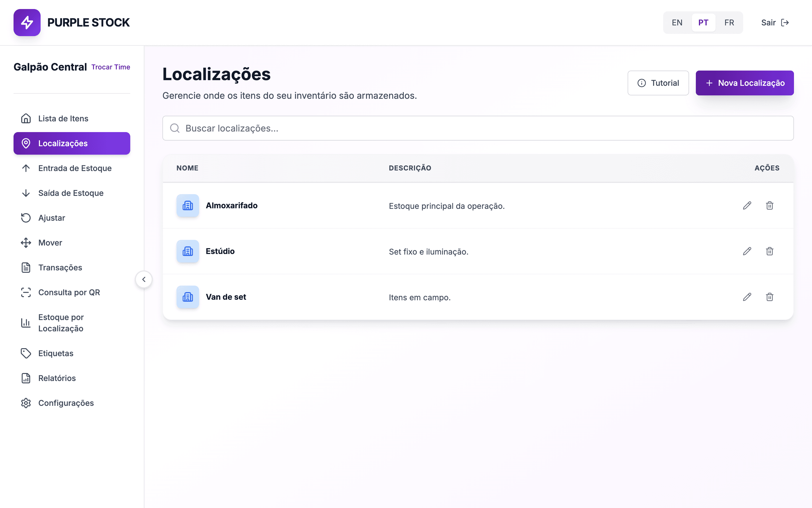Focus the Buscar localizações search field
This screenshot has width=812, height=508.
[478, 128]
